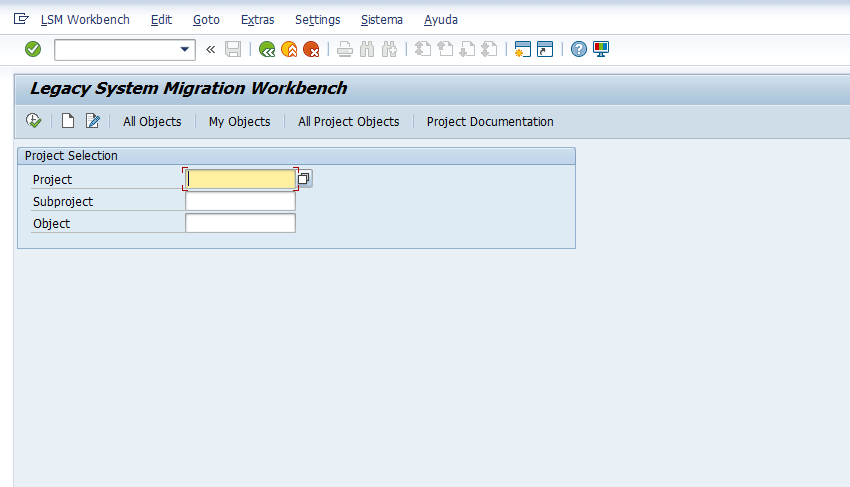
Task: Click the Object input field
Action: pos(240,223)
